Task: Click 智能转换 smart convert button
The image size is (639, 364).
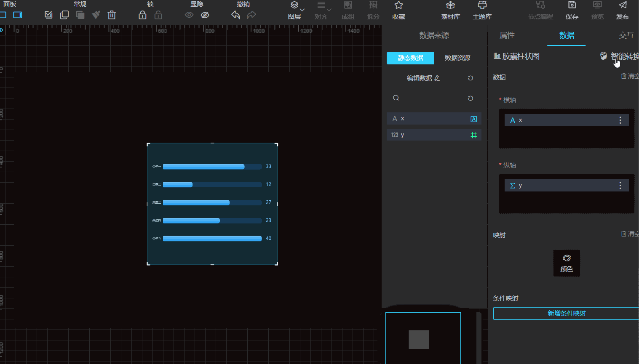Action: [x=620, y=56]
